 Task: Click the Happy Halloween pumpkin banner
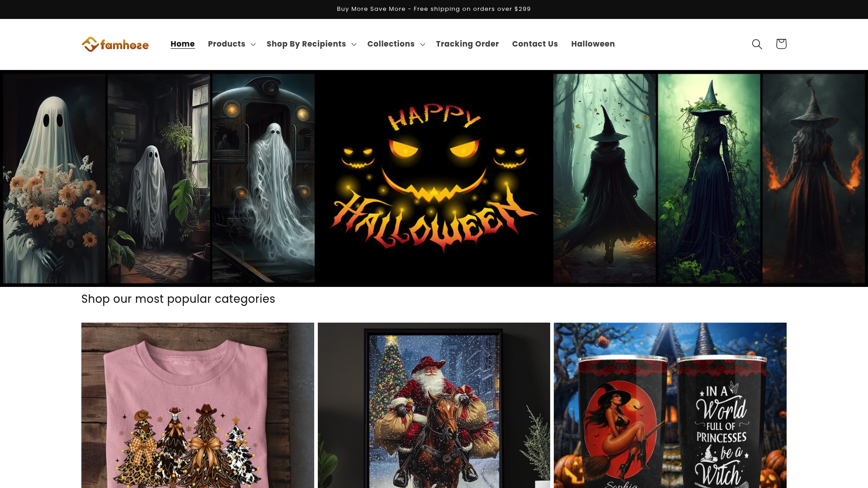click(x=434, y=178)
